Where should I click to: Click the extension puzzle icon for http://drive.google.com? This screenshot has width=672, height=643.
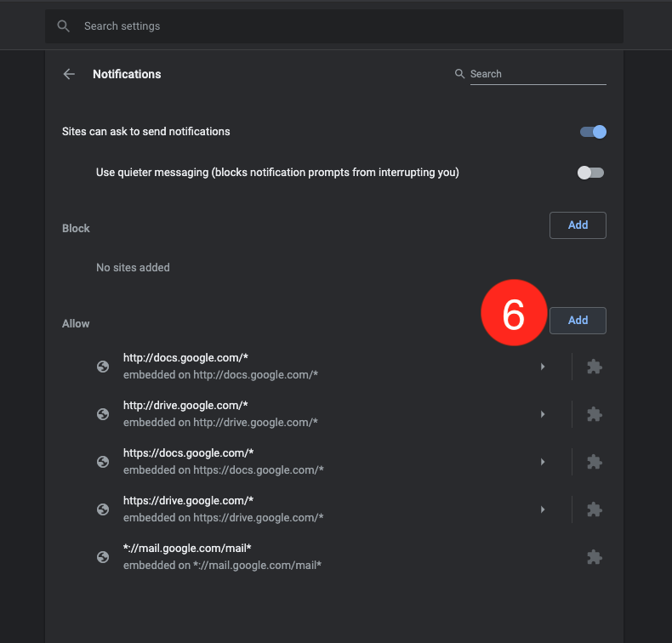point(595,414)
